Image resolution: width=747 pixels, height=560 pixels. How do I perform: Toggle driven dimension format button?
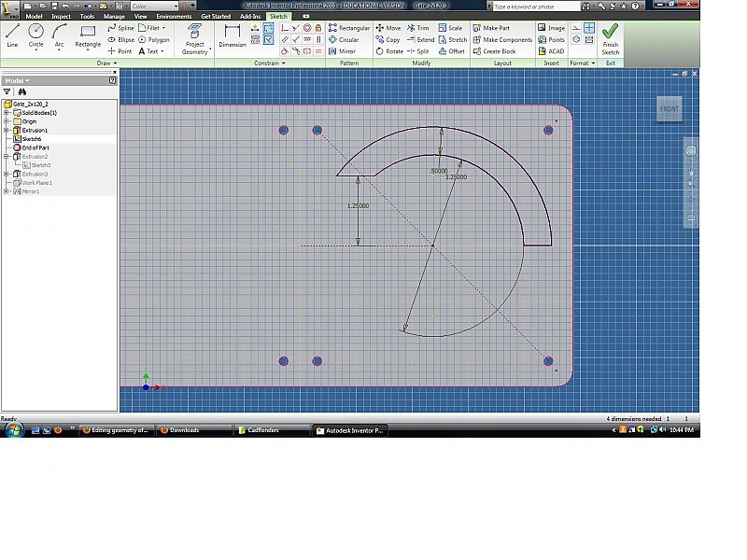pyautogui.click(x=589, y=39)
